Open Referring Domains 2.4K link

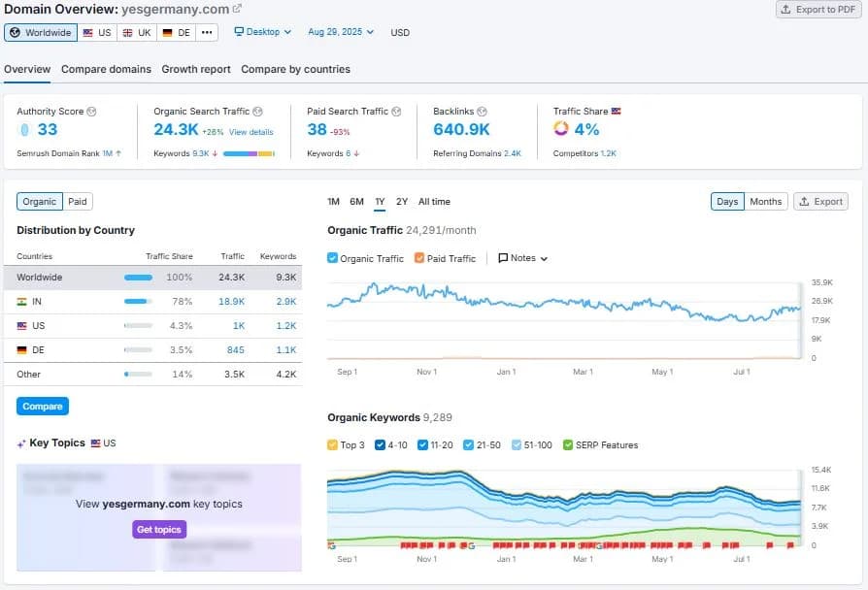[x=512, y=153]
